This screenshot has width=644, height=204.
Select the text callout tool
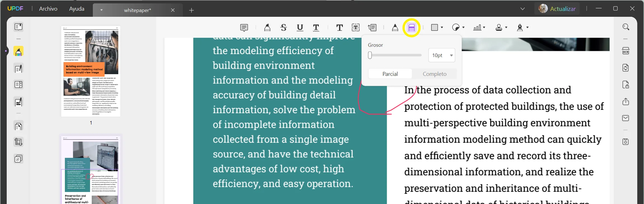tap(372, 27)
